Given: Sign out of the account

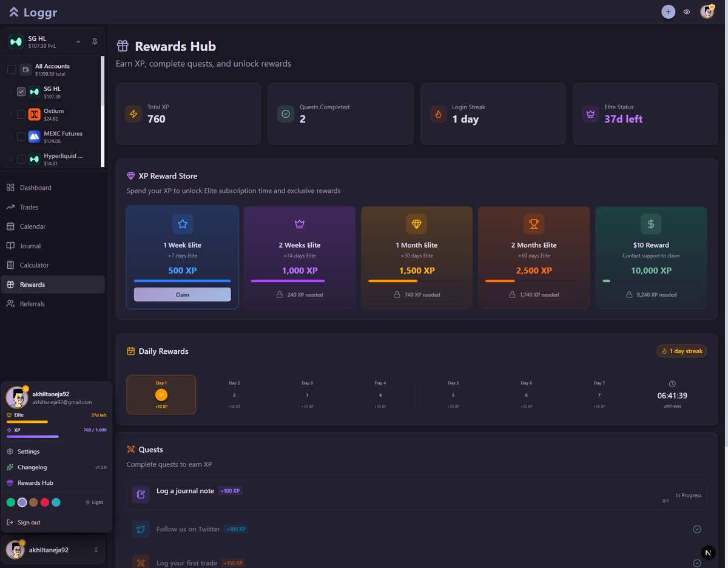Looking at the screenshot, I should pyautogui.click(x=56, y=522).
